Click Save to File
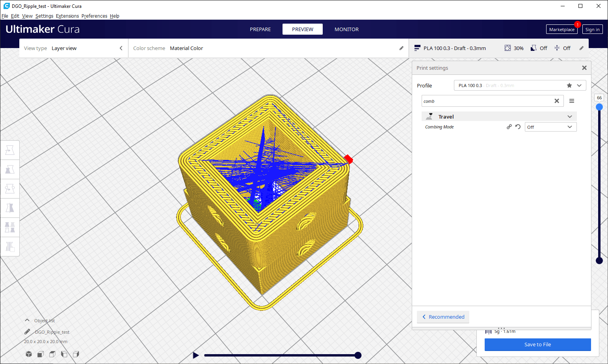608x364 pixels. (537, 344)
